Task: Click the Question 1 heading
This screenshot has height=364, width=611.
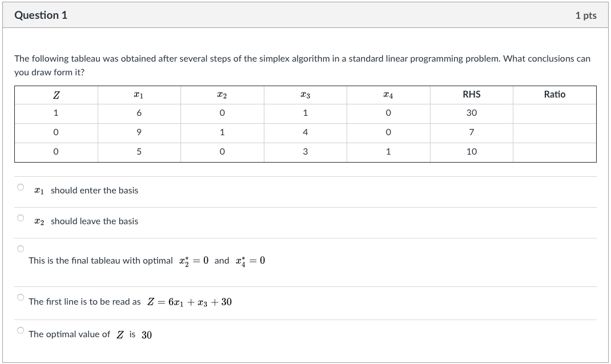Action: coord(40,15)
